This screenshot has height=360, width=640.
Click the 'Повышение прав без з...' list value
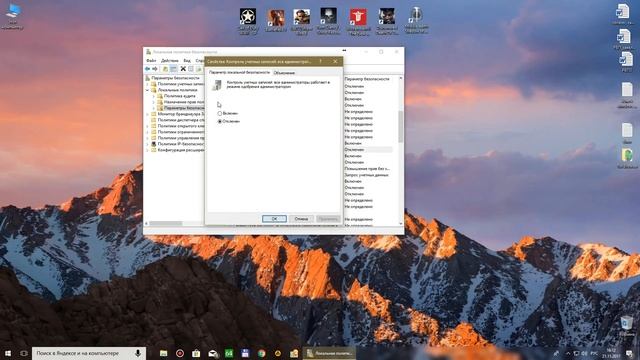[x=367, y=169]
